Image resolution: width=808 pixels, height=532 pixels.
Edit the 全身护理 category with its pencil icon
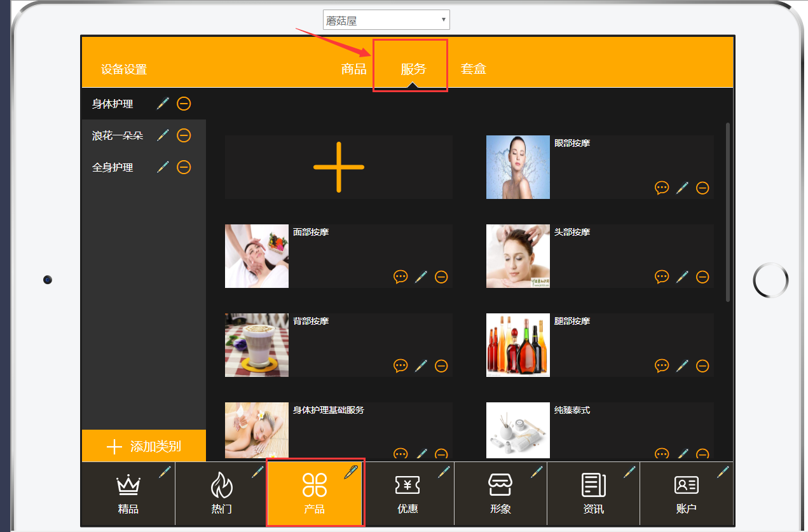pyautogui.click(x=163, y=167)
